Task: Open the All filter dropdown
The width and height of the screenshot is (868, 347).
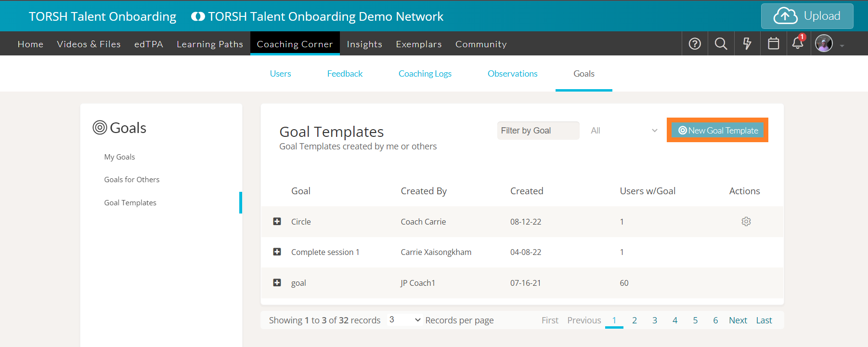Action: [623, 131]
